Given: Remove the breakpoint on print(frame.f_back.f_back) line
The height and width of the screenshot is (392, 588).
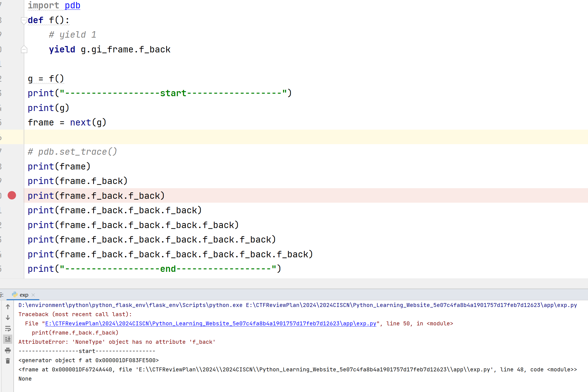Looking at the screenshot, I should pyautogui.click(x=12, y=195).
